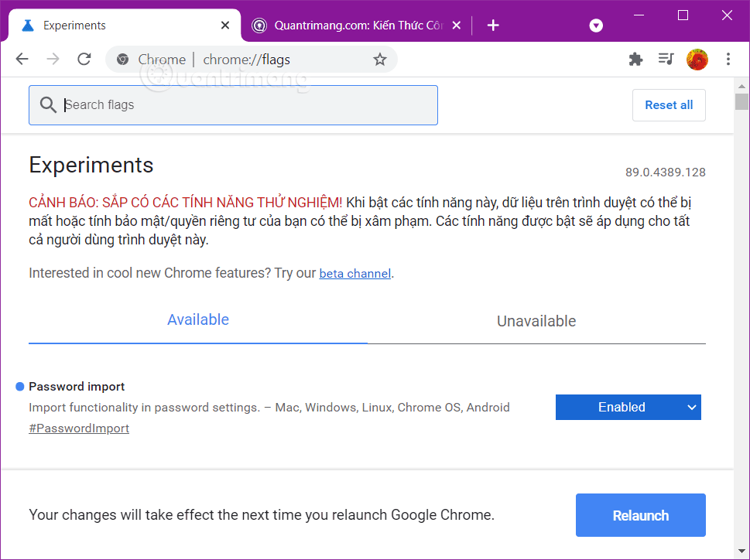Open the Extensions puzzle icon
Screen dimensions: 750x560
coord(635,60)
